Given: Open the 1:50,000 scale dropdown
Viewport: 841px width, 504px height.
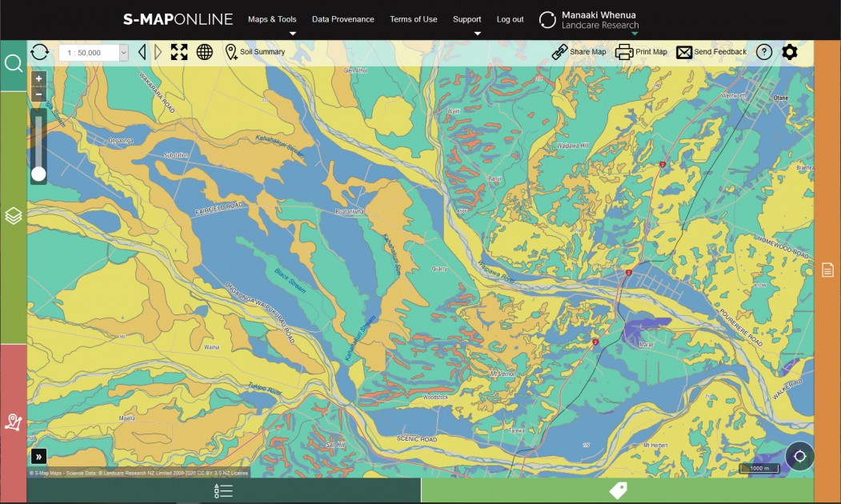Looking at the screenshot, I should click(91, 51).
